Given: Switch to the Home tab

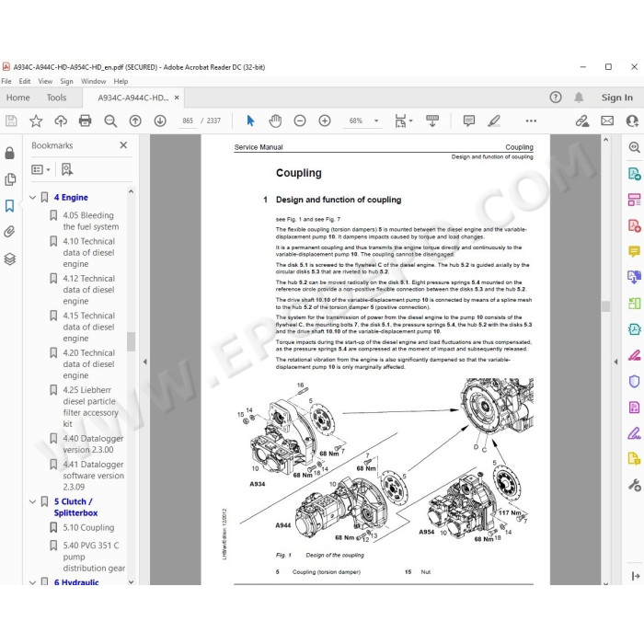Looking at the screenshot, I should point(18,98).
